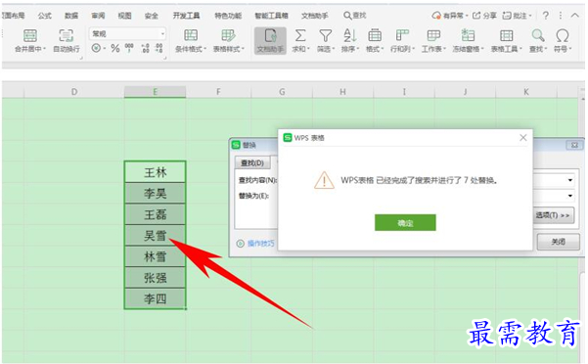The height and width of the screenshot is (364, 588).
Task: Click the 合并居中 merge center icon
Action: tap(30, 35)
